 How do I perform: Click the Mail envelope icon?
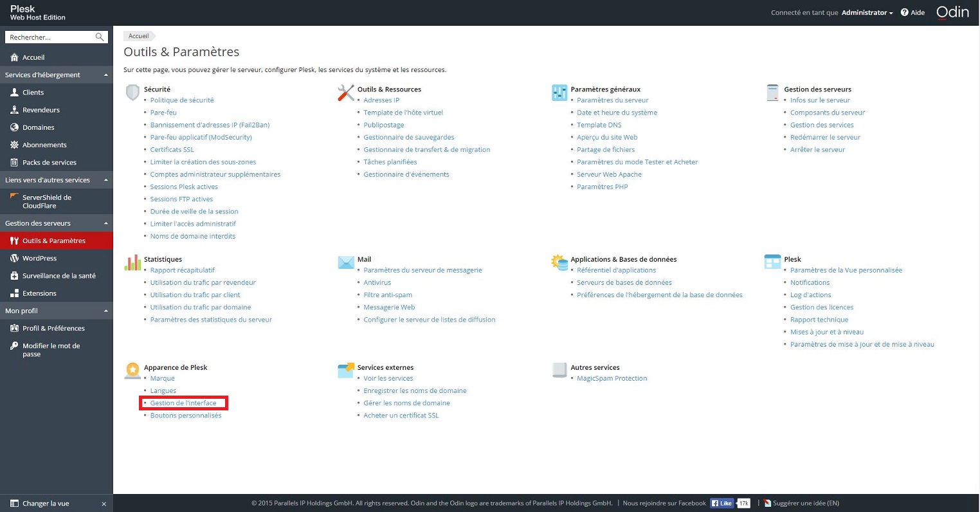[x=346, y=262]
